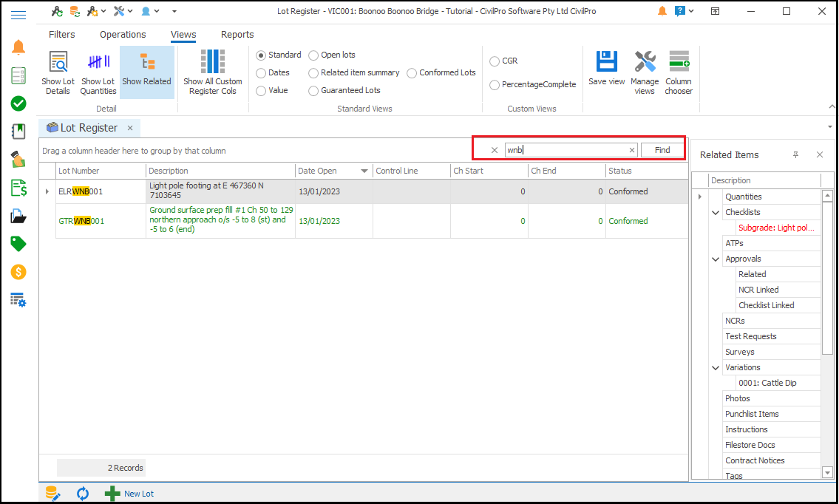This screenshot has height=504, width=839.
Task: Collapse the Approvals node
Action: 716,259
